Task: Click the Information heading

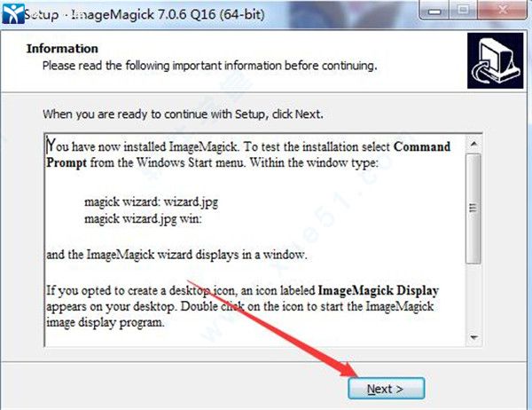Action: click(x=62, y=49)
